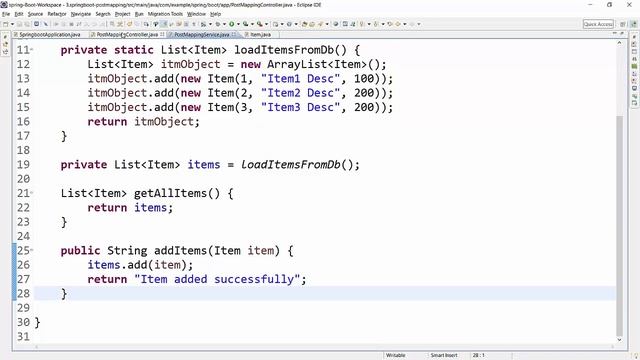Click the Smart Insert status bar entry
This screenshot has height=360, width=640.
pyautogui.click(x=444, y=356)
